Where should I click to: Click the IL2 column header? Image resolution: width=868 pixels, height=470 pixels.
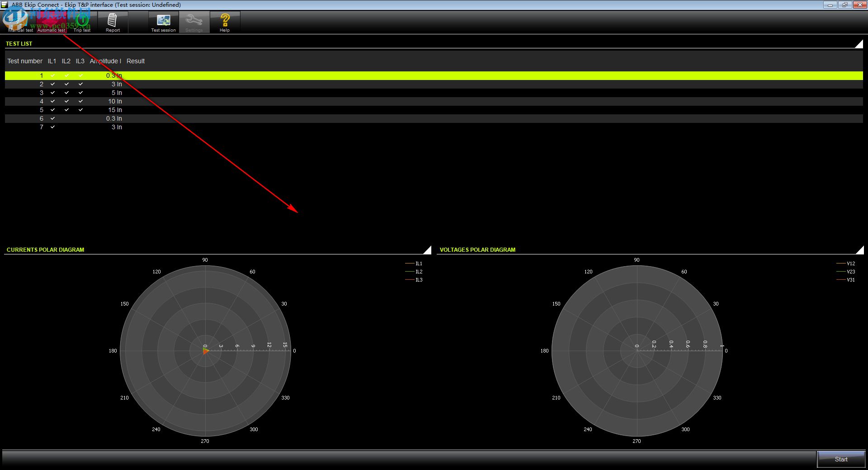point(66,61)
